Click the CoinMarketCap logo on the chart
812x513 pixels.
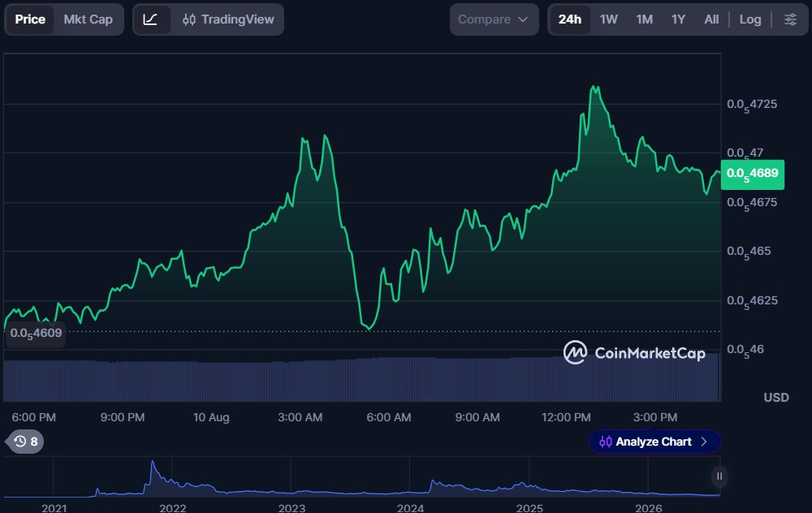pos(634,352)
